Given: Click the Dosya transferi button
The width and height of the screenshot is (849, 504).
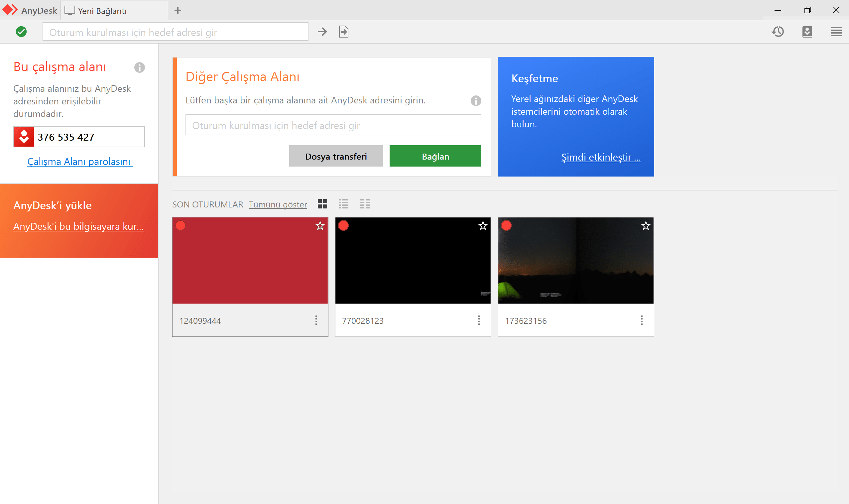Looking at the screenshot, I should [x=336, y=156].
